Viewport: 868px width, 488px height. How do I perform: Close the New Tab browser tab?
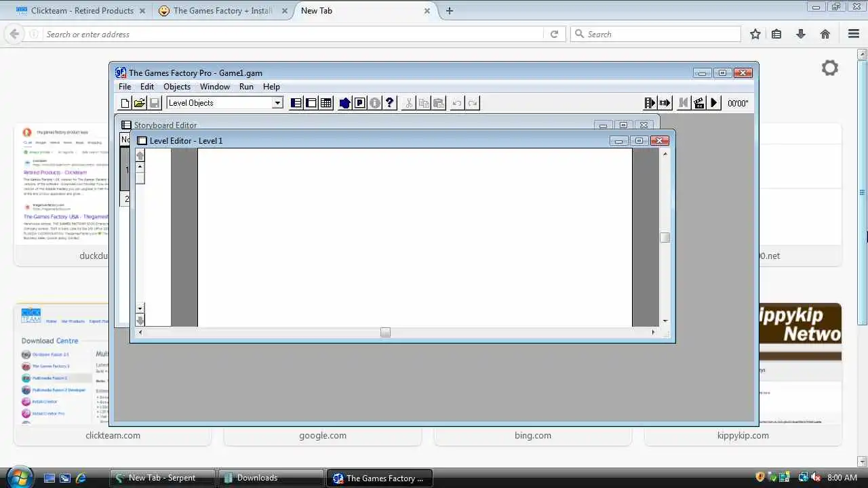[x=427, y=11]
